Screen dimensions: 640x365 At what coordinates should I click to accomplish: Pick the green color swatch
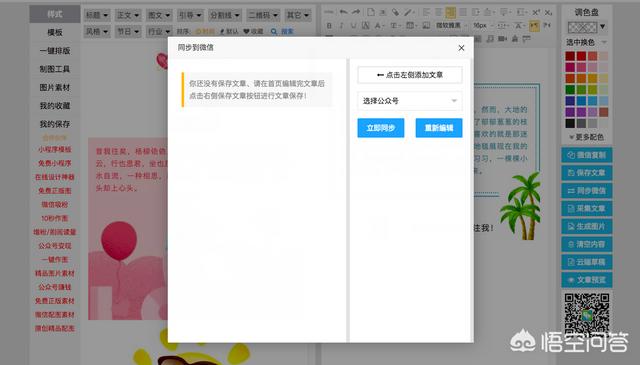[570, 89]
